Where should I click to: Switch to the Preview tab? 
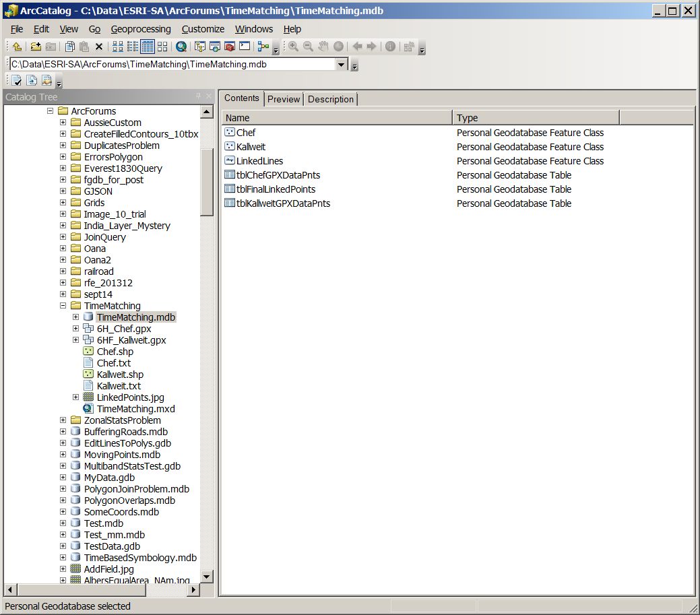(284, 99)
